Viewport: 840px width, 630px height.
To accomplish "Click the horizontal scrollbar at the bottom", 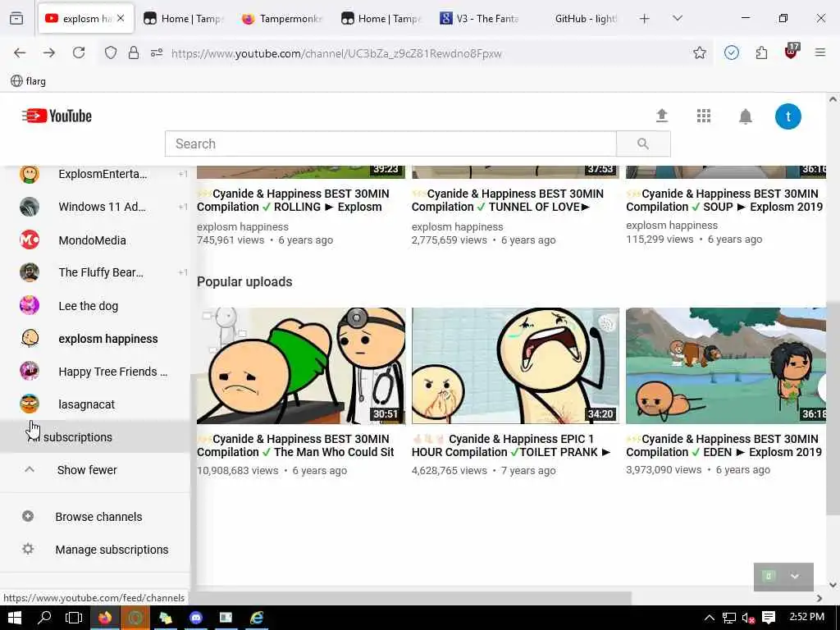I will (412, 597).
